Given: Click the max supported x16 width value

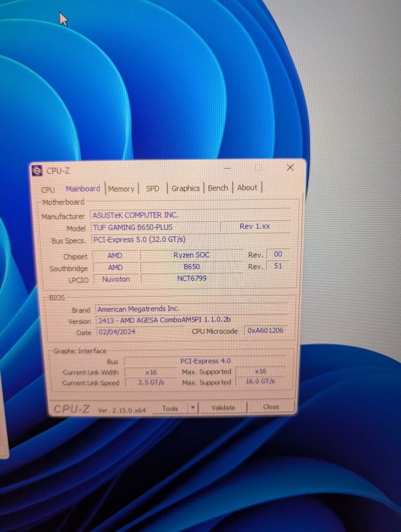Looking at the screenshot, I should coord(261,371).
